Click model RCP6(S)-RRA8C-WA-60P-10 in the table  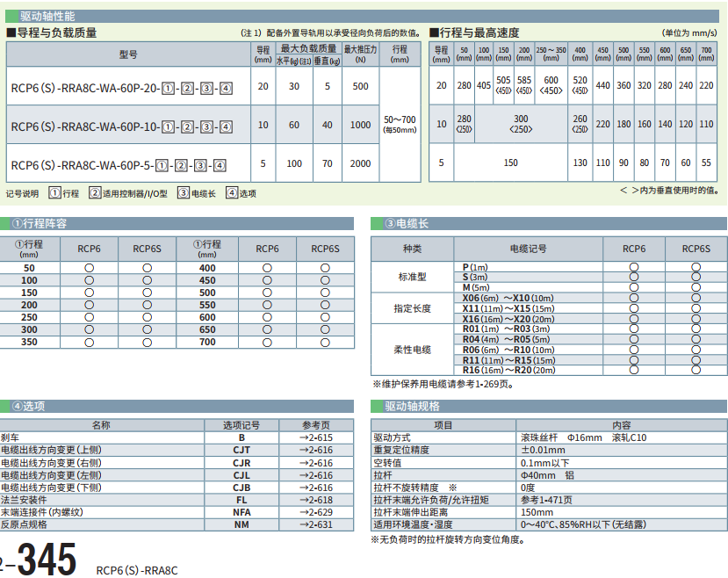[122, 126]
